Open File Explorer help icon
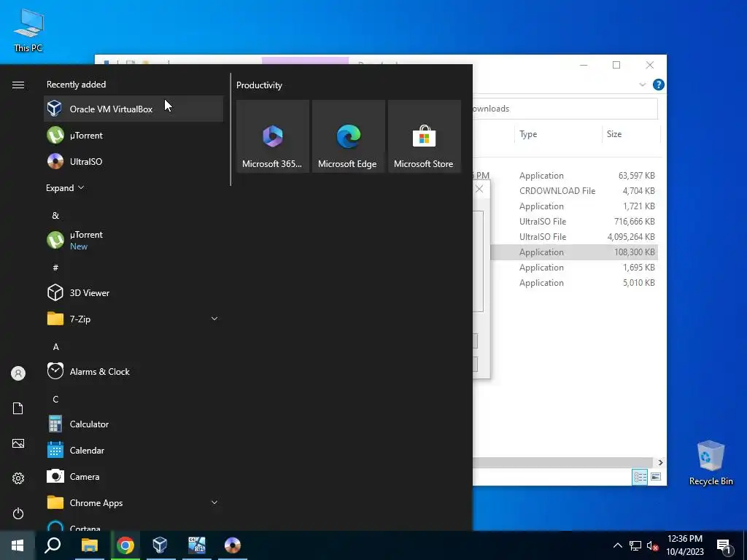 [659, 85]
